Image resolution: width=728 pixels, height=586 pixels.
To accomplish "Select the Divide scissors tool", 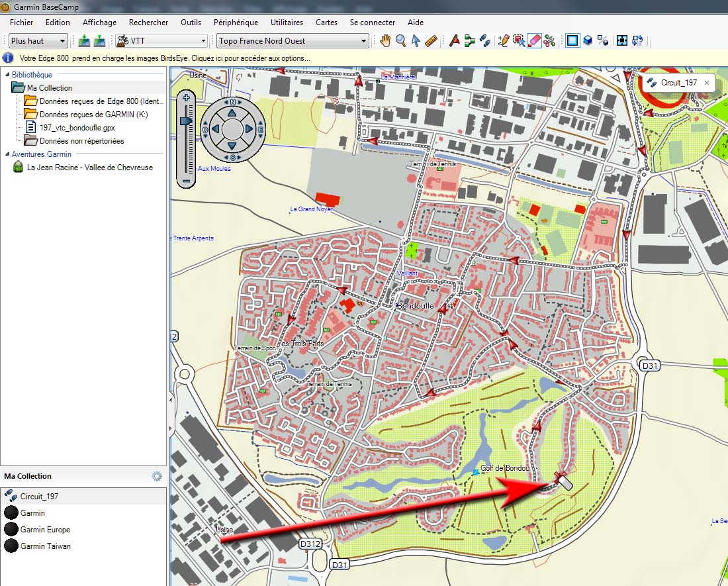I will (550, 41).
